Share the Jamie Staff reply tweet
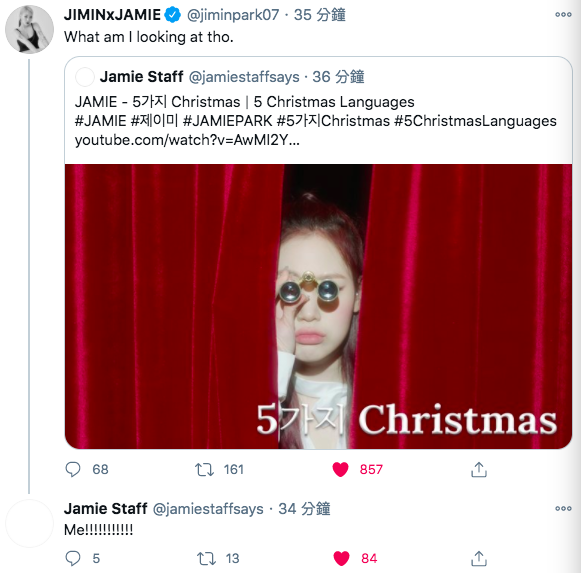The width and height of the screenshot is (581, 573). click(x=479, y=559)
